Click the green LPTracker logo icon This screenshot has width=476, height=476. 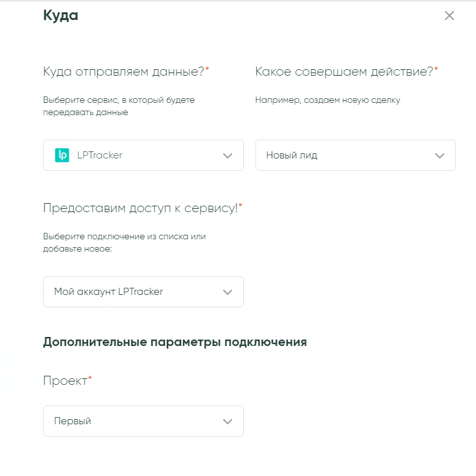[x=62, y=155]
